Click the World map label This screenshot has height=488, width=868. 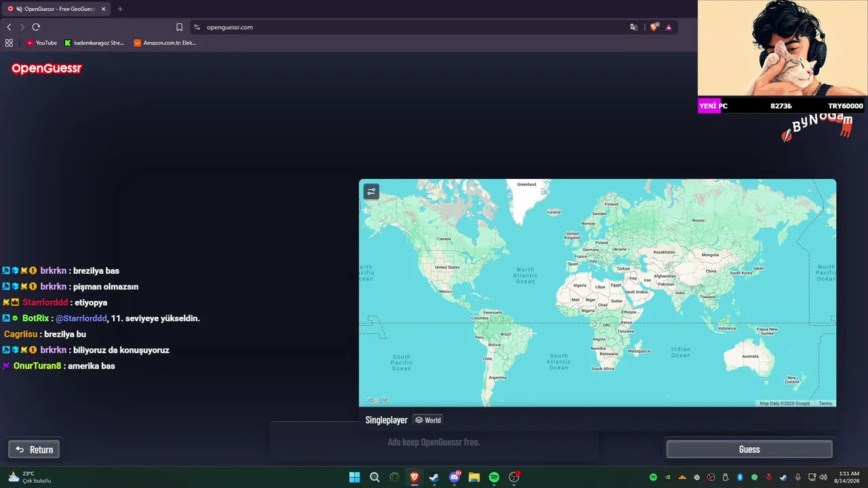click(x=428, y=420)
